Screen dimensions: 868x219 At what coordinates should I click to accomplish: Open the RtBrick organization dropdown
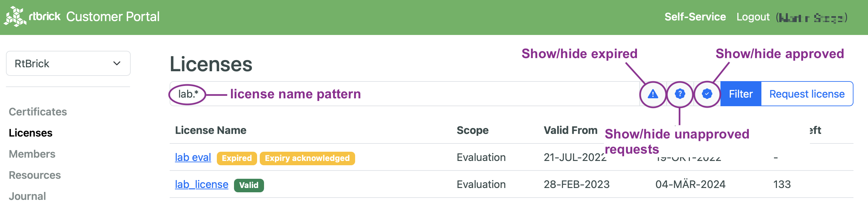tap(68, 64)
